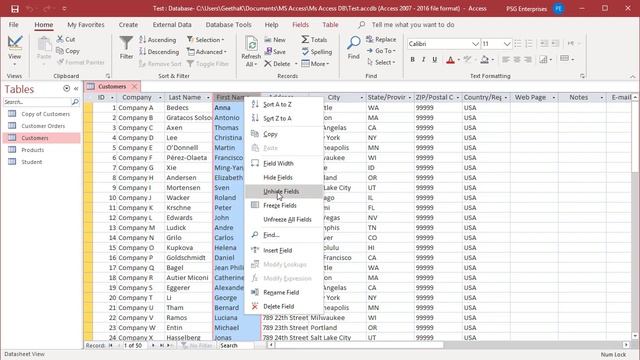Viewport: 640px width, 360px height.
Task: Open the Company column filter dropdown
Action: coord(160,98)
